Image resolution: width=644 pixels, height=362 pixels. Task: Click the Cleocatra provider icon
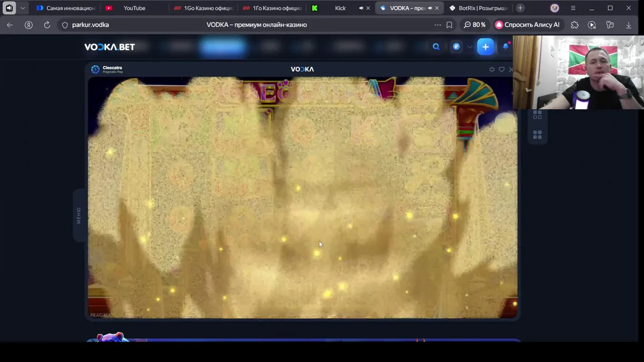tap(95, 69)
